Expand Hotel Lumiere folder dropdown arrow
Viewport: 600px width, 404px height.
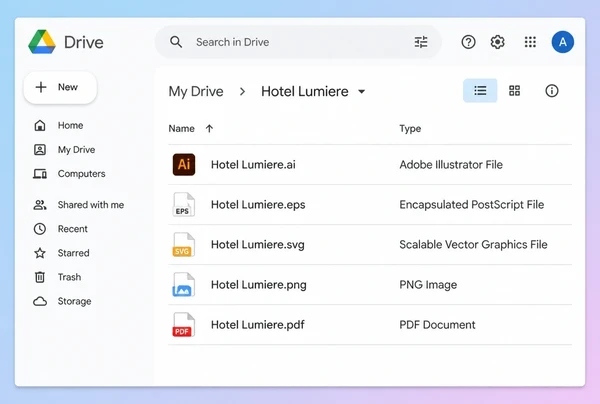click(361, 91)
